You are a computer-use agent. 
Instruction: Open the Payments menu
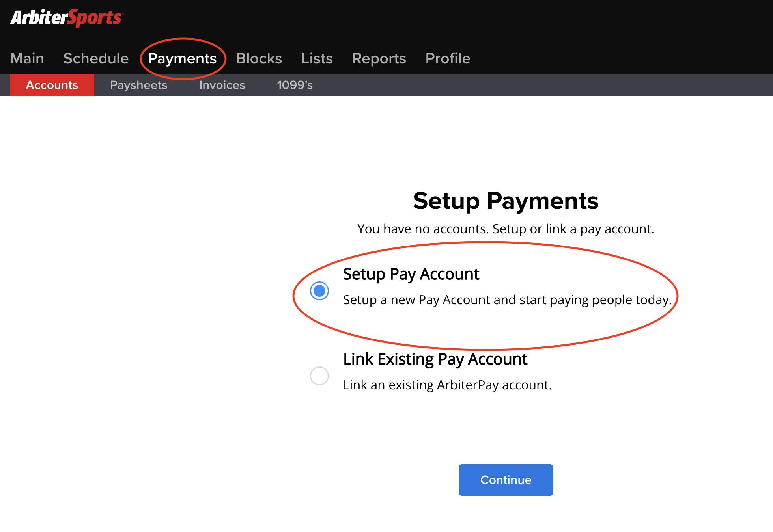coord(182,58)
